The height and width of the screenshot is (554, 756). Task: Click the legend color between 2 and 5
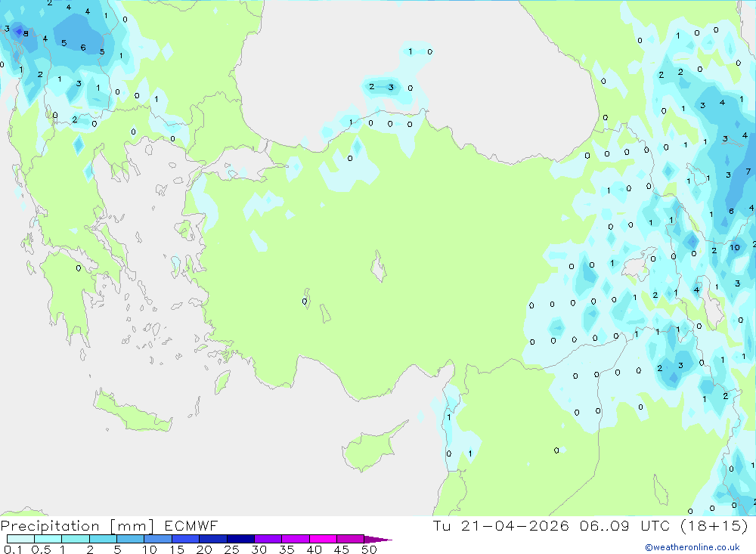103,539
